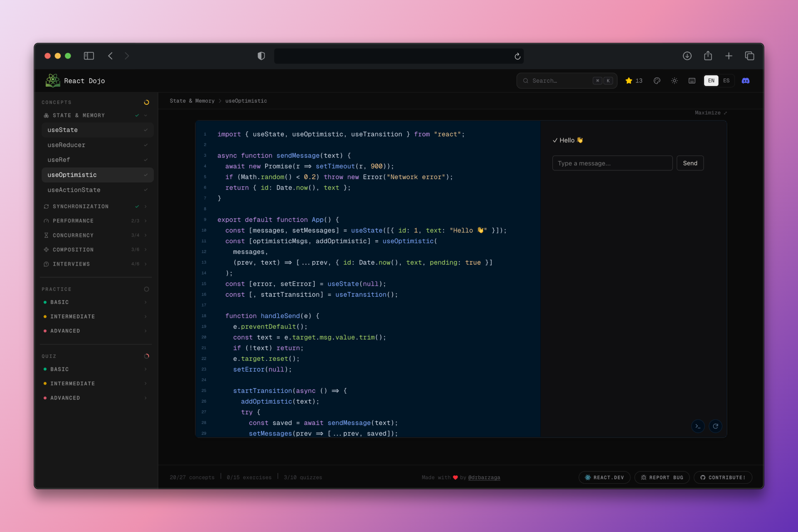Open the color palette theme icon
The width and height of the screenshot is (798, 532).
point(657,81)
